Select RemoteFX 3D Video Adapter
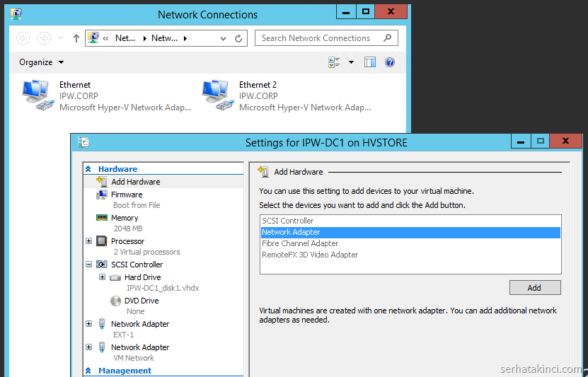The image size is (588, 377). pyautogui.click(x=410, y=255)
